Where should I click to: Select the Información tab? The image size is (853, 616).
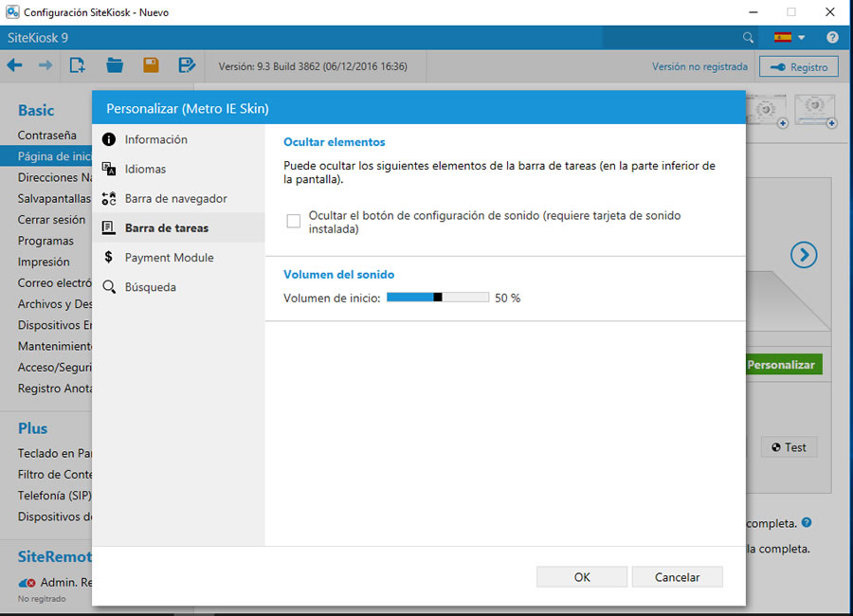(155, 139)
